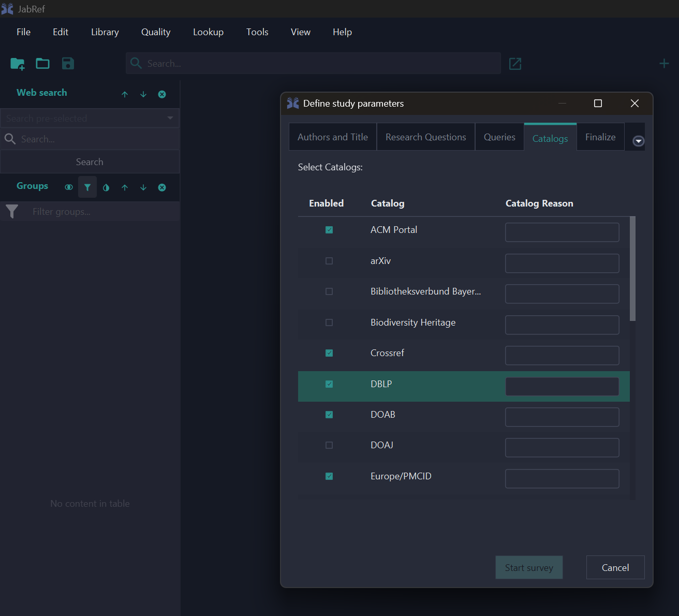The height and width of the screenshot is (616, 679).
Task: Click the main library search field
Action: pos(313,63)
